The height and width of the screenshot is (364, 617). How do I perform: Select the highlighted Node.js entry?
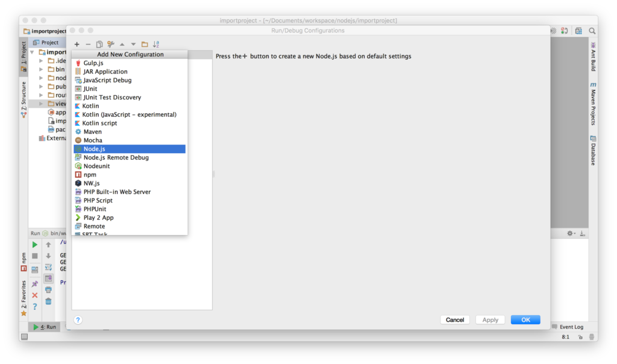point(130,149)
